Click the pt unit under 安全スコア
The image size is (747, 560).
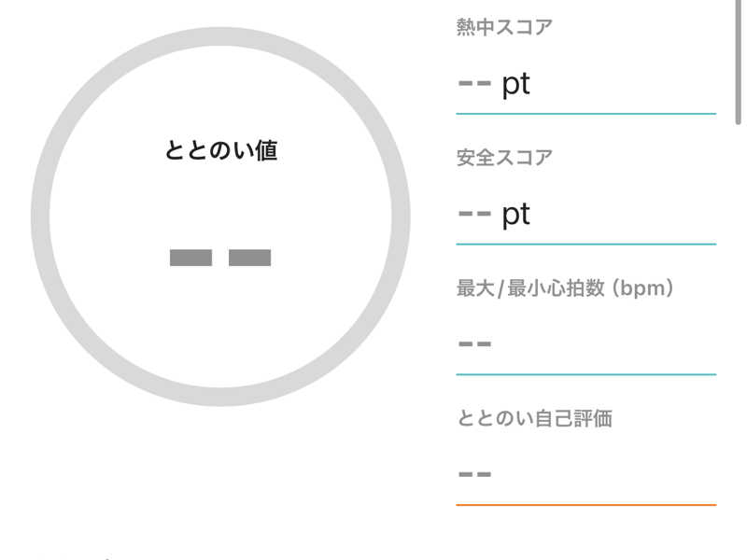(x=516, y=214)
